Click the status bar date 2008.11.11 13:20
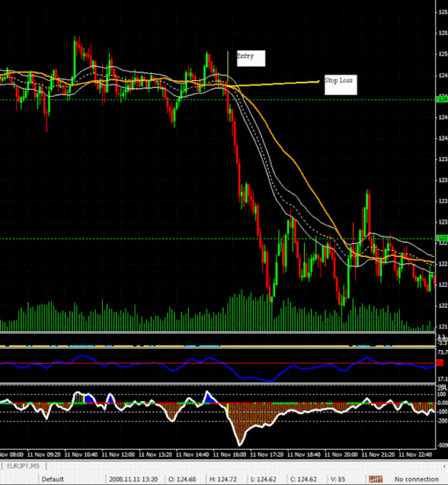Image resolution: width=448 pixels, height=485 pixels. point(134,479)
